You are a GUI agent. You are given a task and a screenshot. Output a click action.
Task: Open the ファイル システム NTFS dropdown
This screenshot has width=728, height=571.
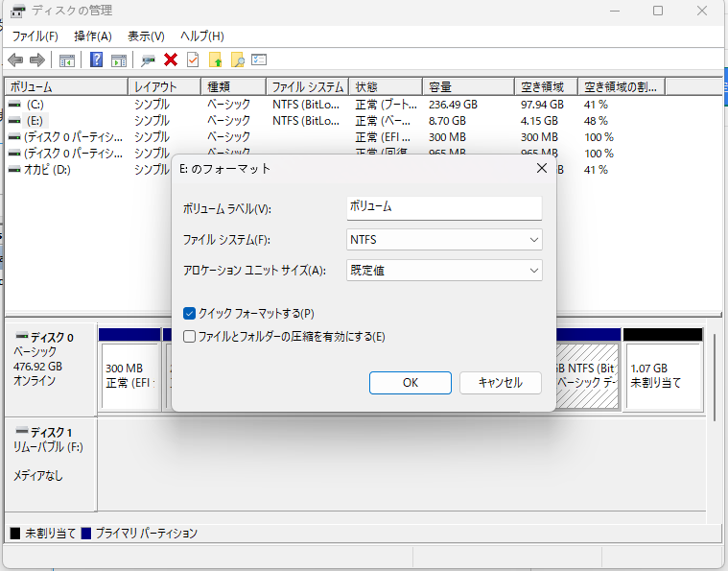[444, 240]
